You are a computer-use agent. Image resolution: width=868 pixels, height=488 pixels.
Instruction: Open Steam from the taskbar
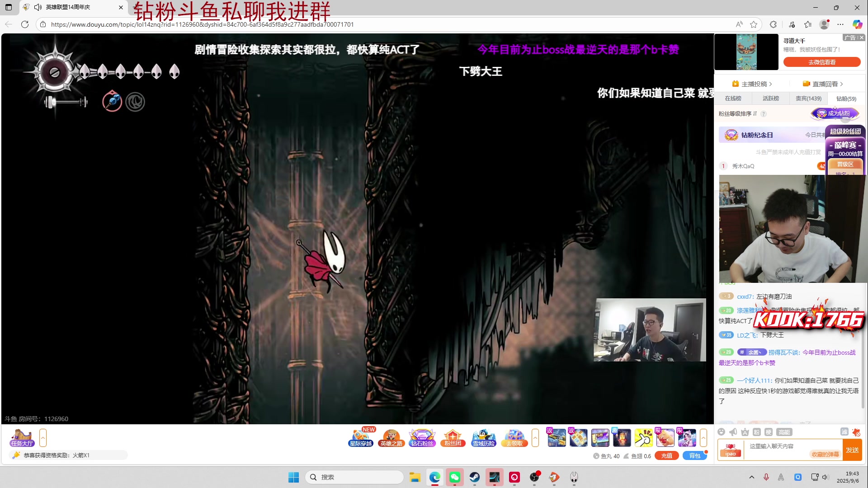point(475,477)
